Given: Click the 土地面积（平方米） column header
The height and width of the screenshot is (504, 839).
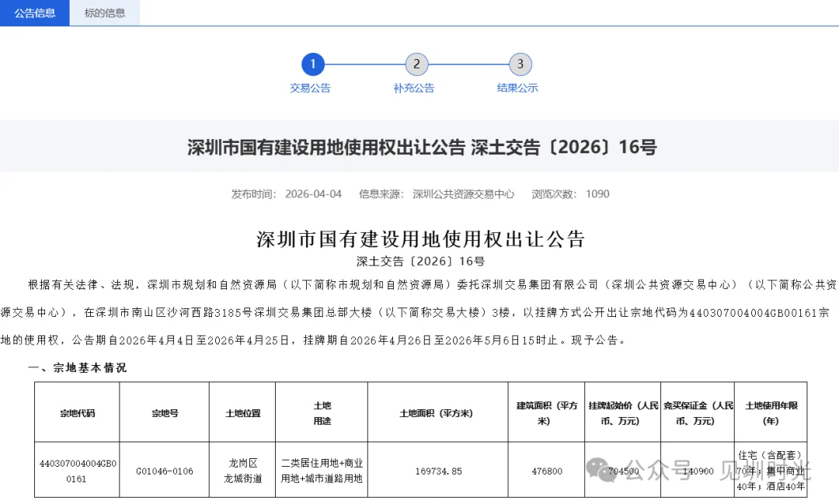Looking at the screenshot, I should [x=437, y=413].
